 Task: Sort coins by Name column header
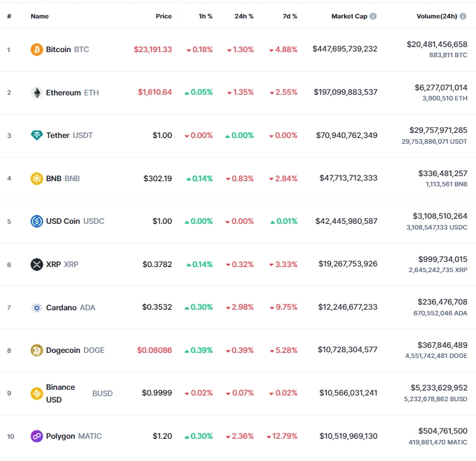coord(39,17)
